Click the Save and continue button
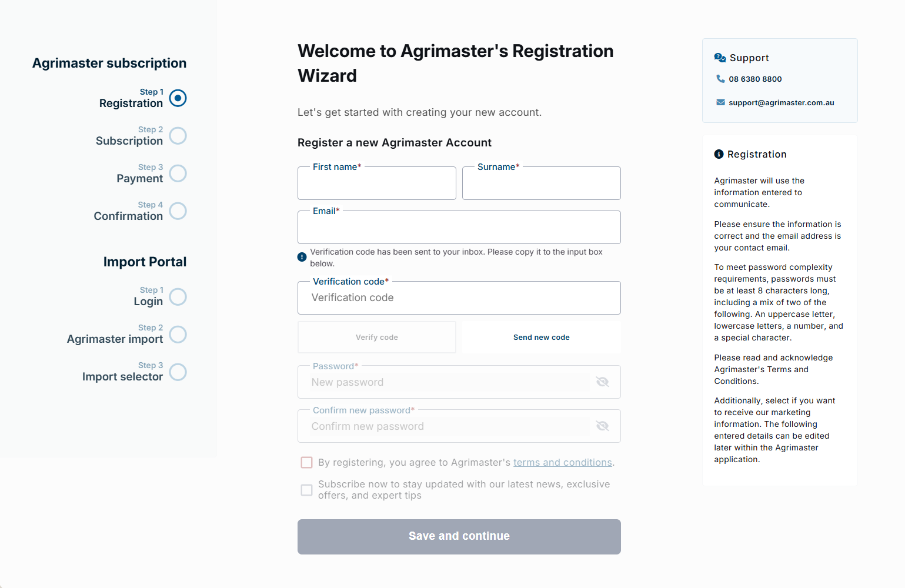This screenshot has height=588, width=905. pos(459,537)
